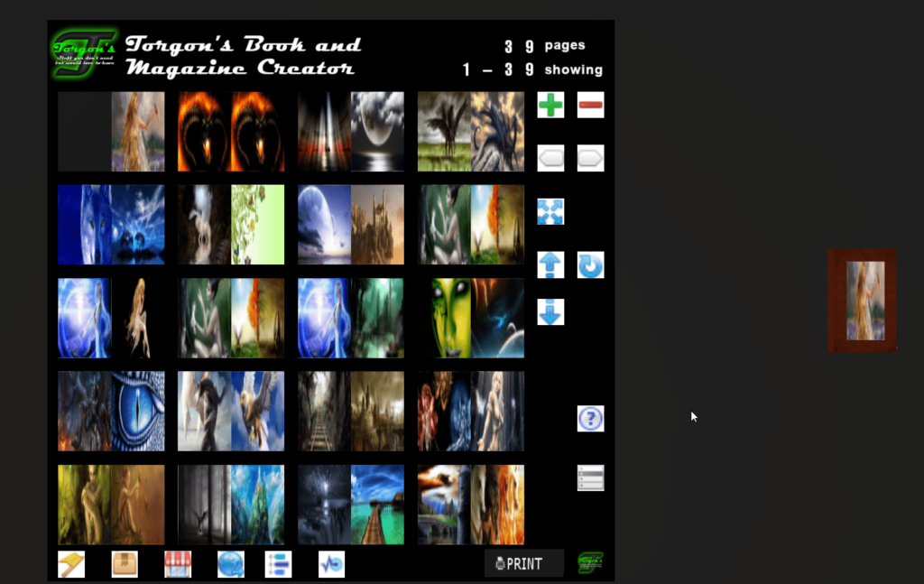The width and height of the screenshot is (924, 584).
Task: Click the cardboard box icon
Action: [125, 564]
